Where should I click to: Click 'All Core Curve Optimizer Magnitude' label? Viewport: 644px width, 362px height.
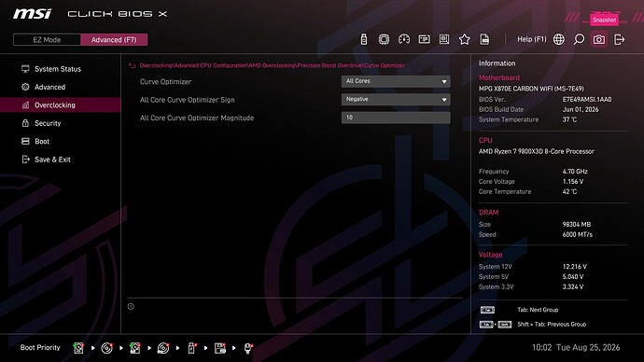197,118
